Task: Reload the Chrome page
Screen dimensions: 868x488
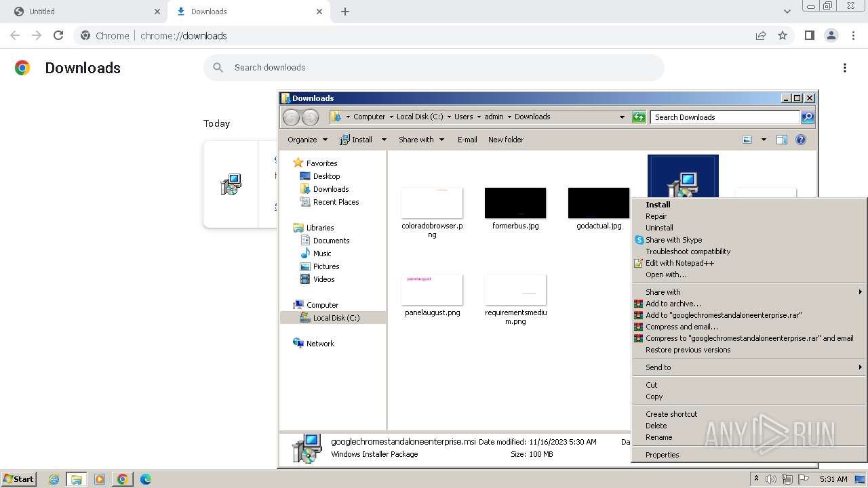Action: tap(58, 35)
